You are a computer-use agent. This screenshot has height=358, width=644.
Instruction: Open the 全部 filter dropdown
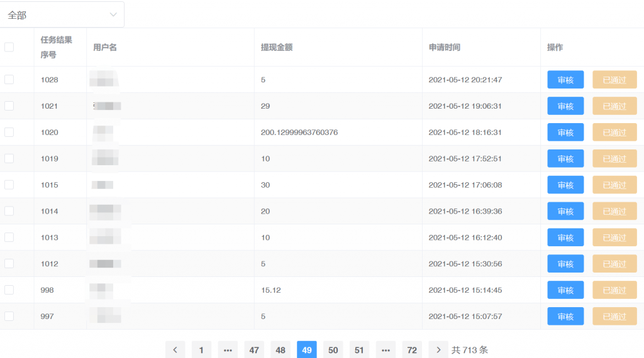coord(62,14)
